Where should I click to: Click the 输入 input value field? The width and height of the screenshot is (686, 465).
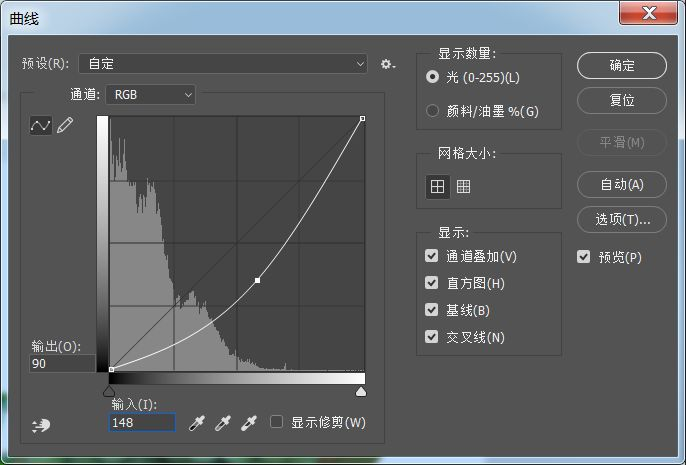point(142,423)
